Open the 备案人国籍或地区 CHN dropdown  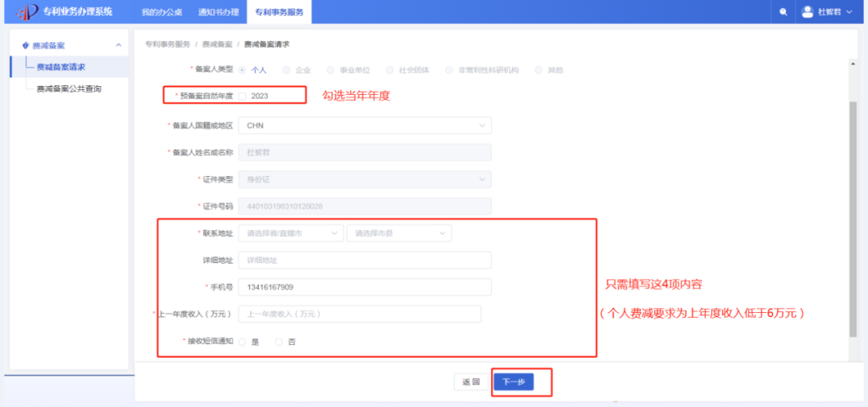coord(365,125)
